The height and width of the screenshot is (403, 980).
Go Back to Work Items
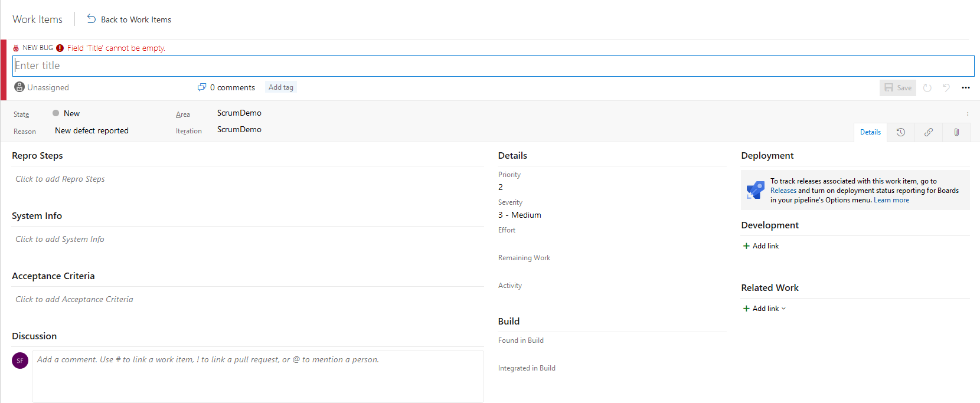(129, 19)
